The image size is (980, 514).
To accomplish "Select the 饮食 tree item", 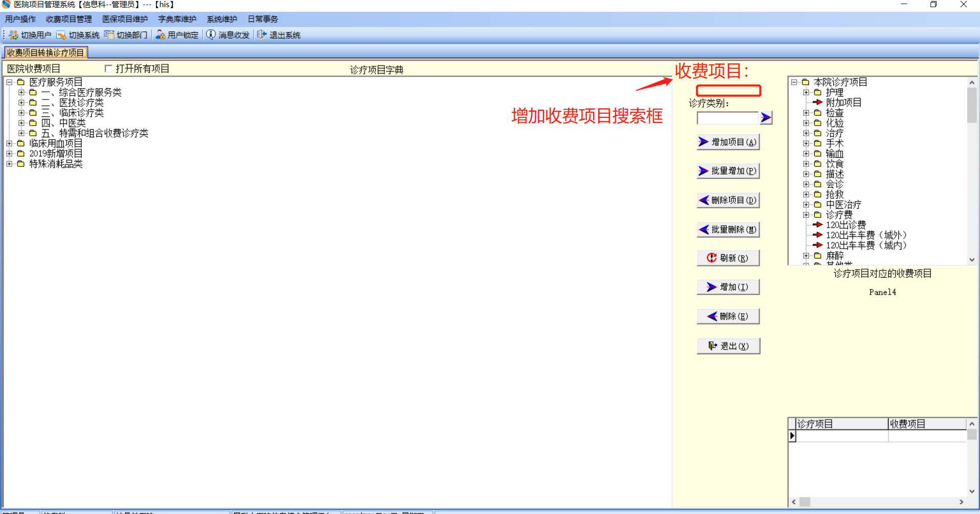I will pos(835,164).
